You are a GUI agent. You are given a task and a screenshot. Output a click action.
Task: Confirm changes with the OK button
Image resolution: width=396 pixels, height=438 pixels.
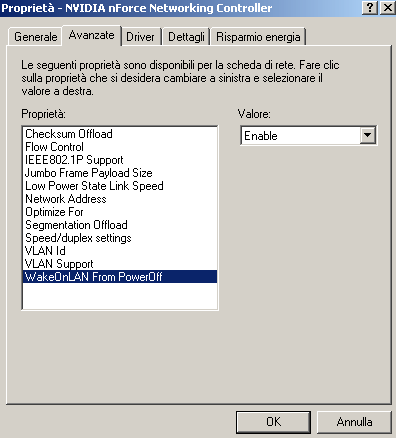click(x=273, y=422)
